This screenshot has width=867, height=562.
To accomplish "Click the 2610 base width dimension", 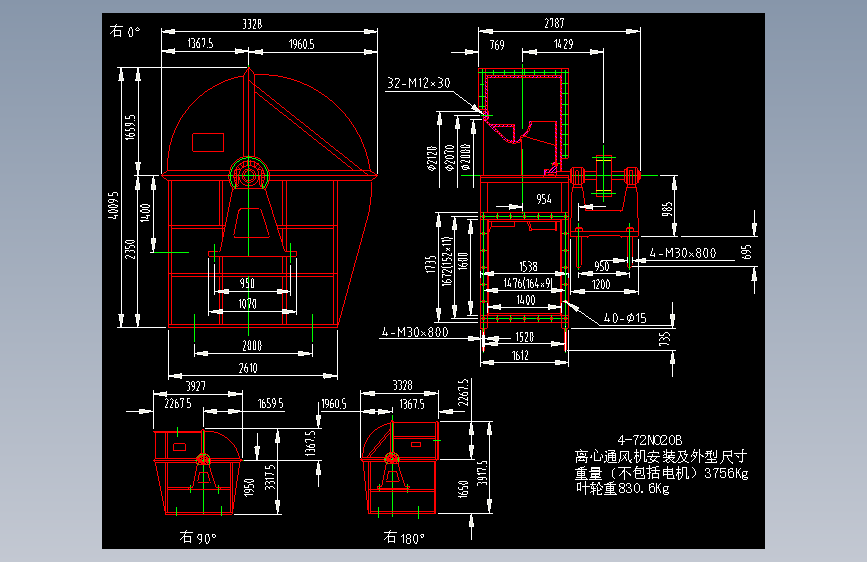I will [248, 368].
